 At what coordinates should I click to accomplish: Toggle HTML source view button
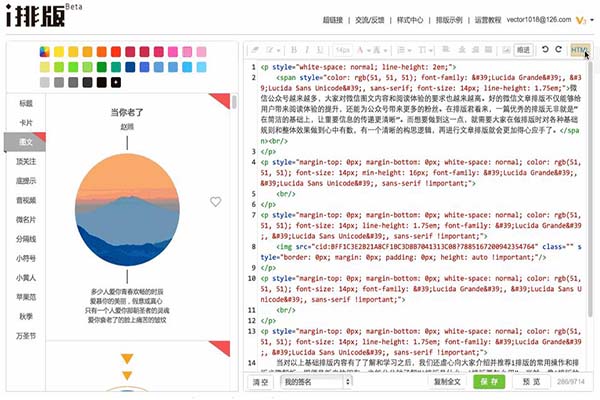point(579,49)
